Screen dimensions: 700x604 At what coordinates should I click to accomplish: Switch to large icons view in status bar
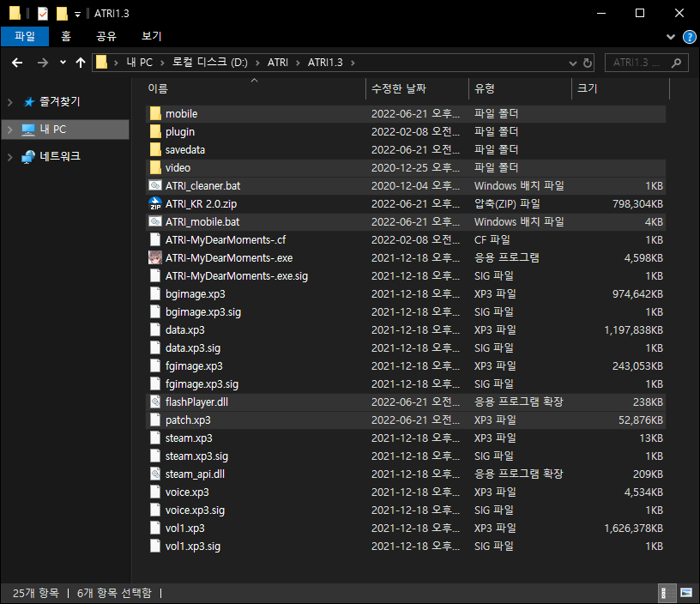(685, 593)
